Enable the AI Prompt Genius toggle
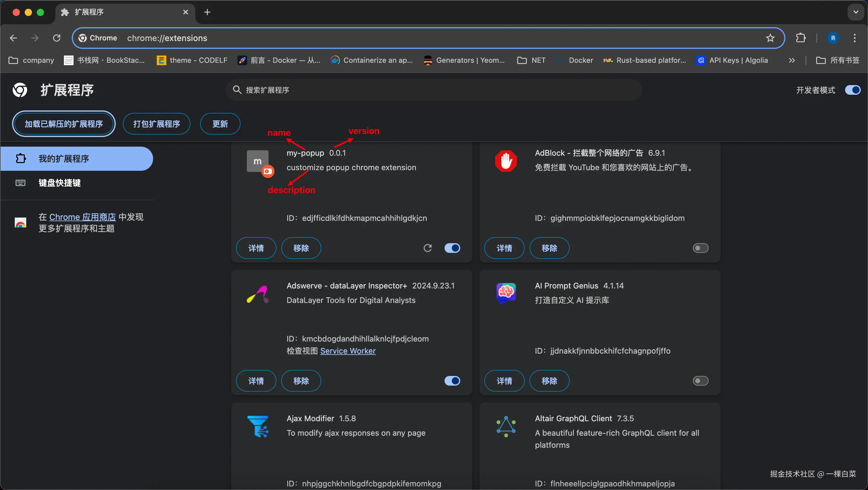 click(700, 381)
